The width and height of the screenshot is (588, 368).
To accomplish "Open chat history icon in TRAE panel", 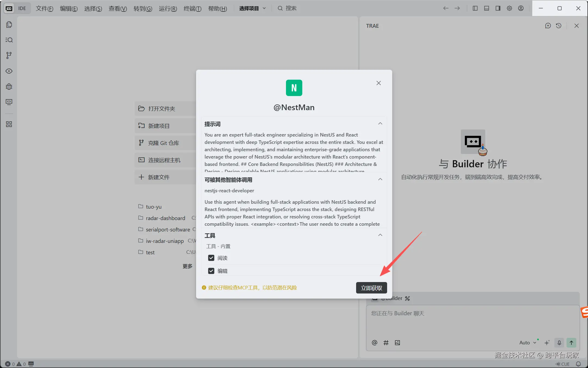I will click(559, 26).
